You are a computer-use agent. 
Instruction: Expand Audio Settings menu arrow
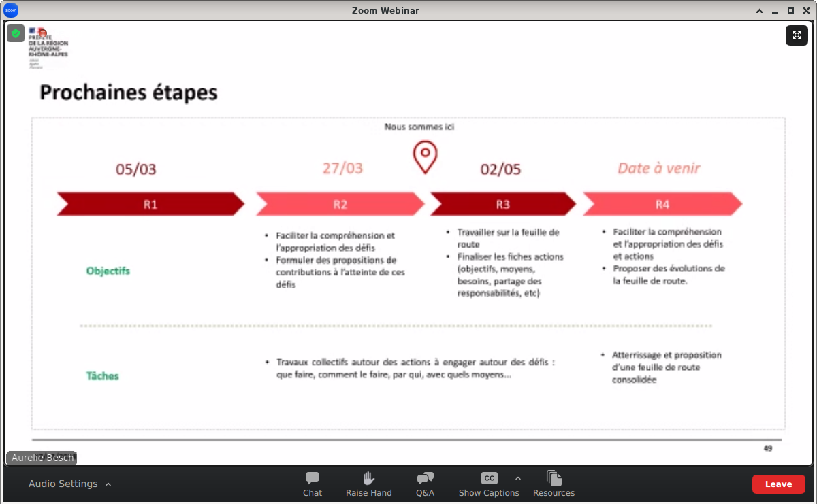click(108, 484)
